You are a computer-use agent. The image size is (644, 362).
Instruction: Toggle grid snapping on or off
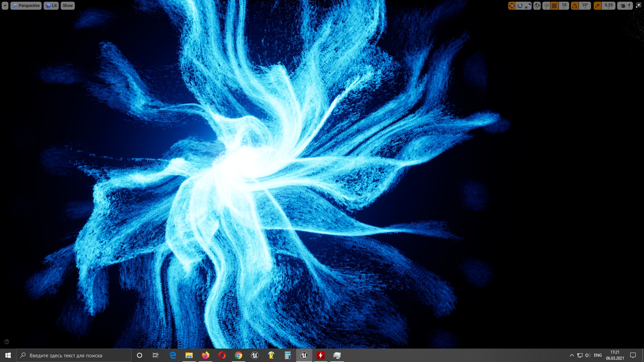click(554, 6)
